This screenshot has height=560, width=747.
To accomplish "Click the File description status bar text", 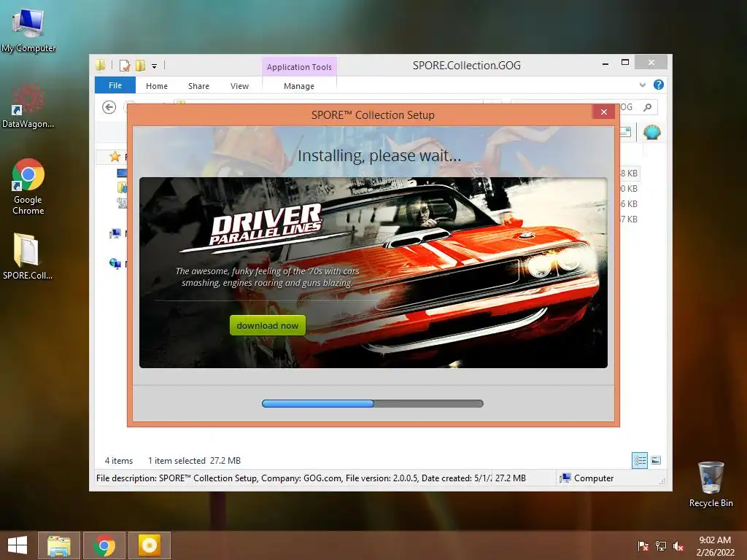I will click(x=293, y=478).
